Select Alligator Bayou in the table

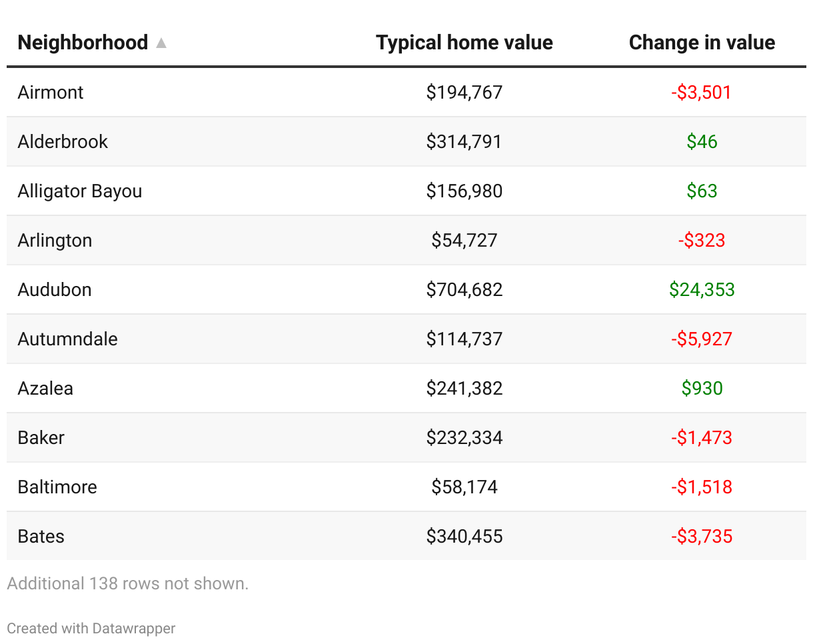(x=80, y=191)
